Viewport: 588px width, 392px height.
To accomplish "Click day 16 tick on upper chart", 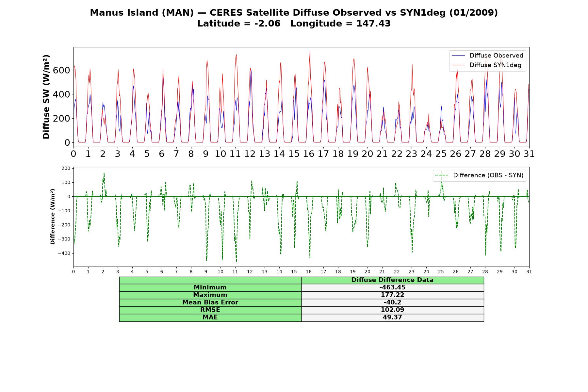I will [x=309, y=154].
